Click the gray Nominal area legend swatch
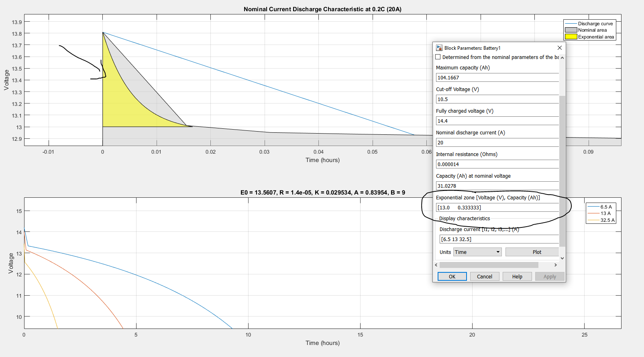The image size is (644, 357). (x=571, y=30)
